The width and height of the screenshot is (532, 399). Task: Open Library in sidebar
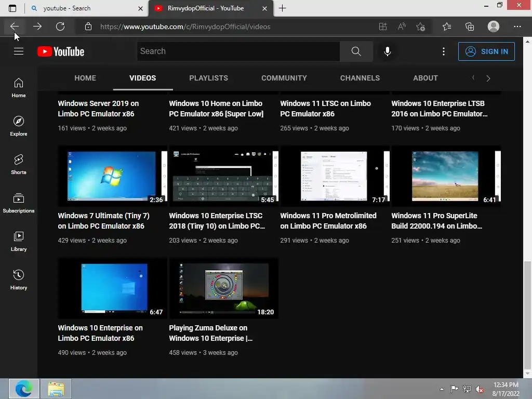(19, 241)
